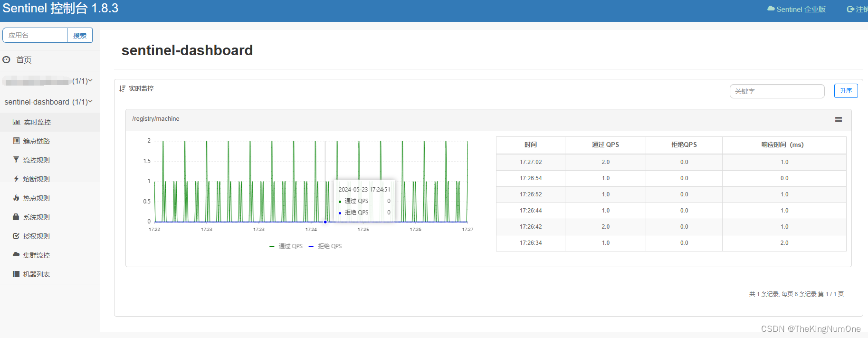The image size is (868, 338).
Task: Expand the blurred app (1/1) menu
Action: click(49, 81)
